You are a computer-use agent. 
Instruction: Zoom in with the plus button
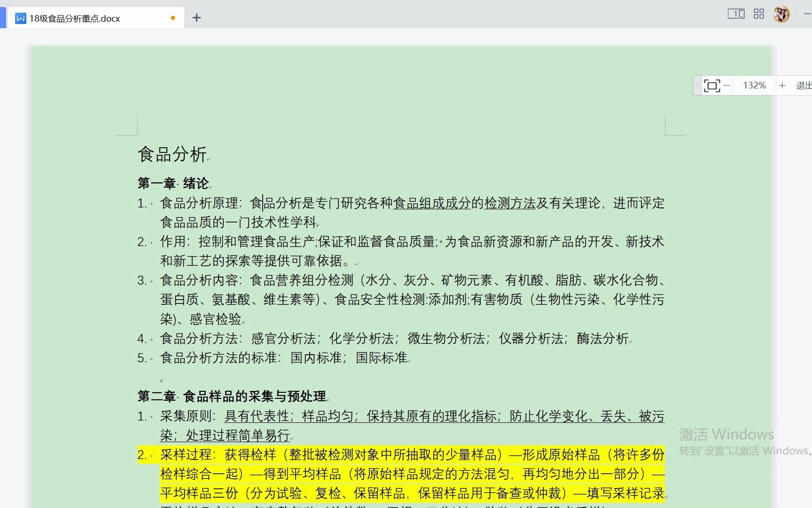tap(782, 85)
